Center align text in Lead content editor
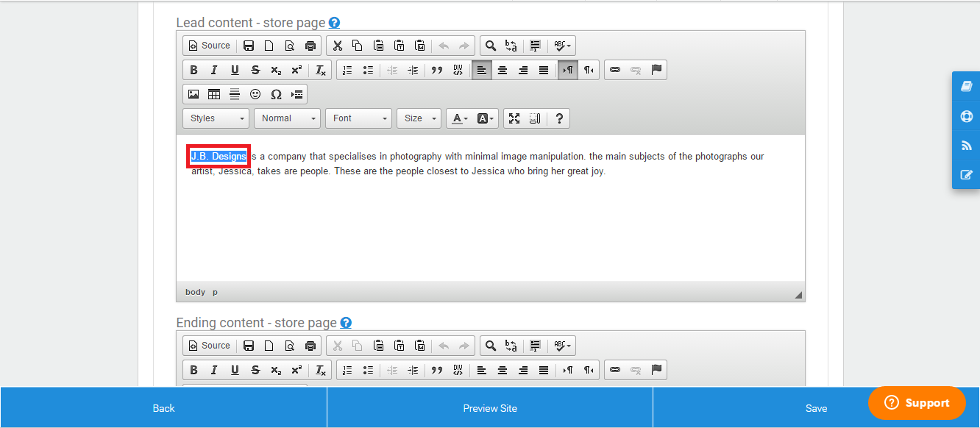Viewport: 980px width, 428px height. click(x=503, y=71)
